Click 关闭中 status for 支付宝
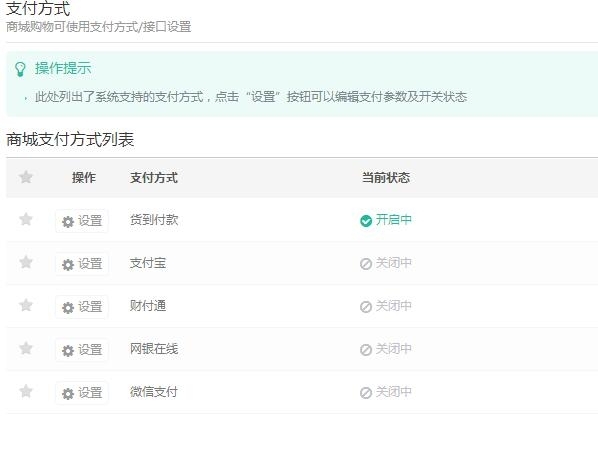 coord(394,263)
